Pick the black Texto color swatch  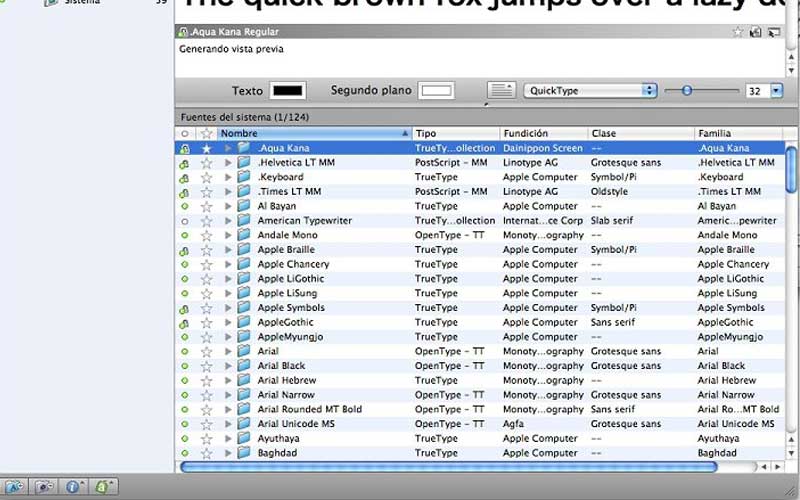coord(288,91)
